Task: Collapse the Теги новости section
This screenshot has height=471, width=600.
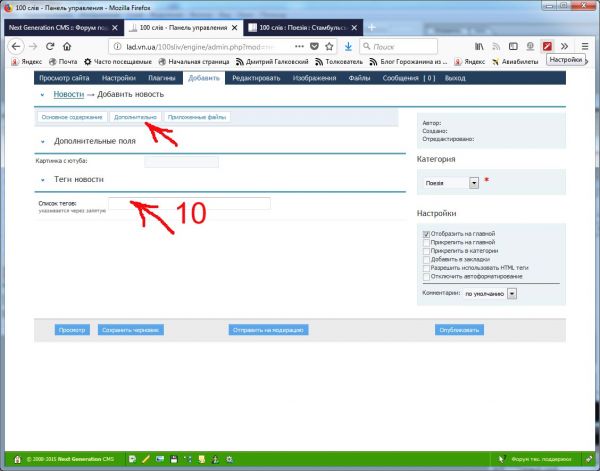Action: 43,180
